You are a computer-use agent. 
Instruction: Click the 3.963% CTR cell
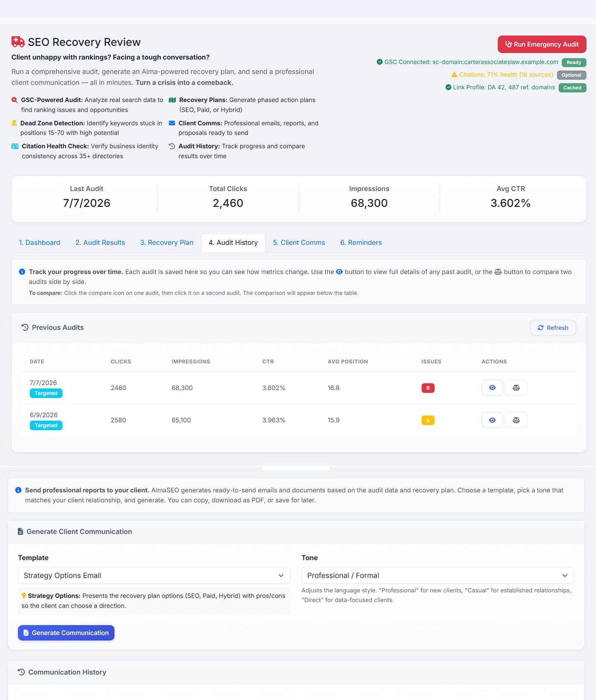pos(274,420)
